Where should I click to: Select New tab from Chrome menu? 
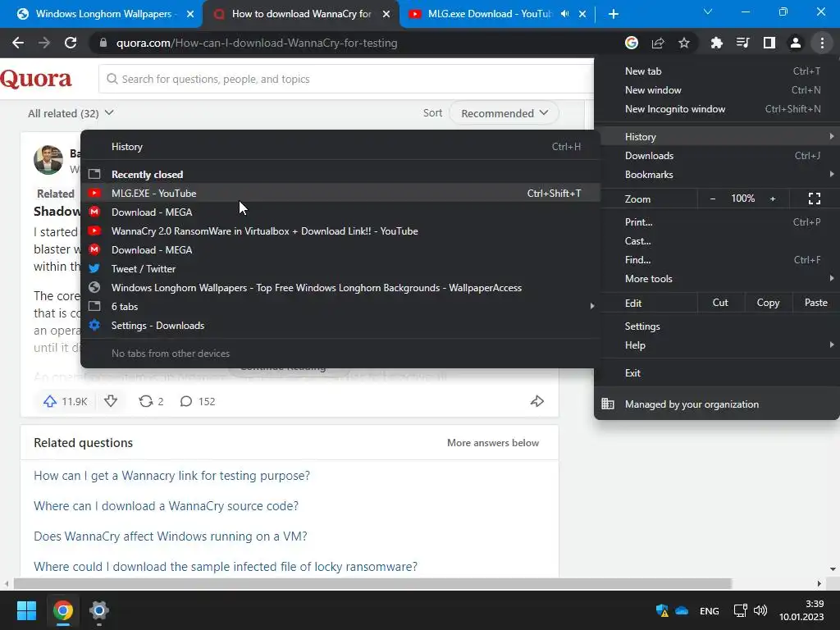[717, 71]
